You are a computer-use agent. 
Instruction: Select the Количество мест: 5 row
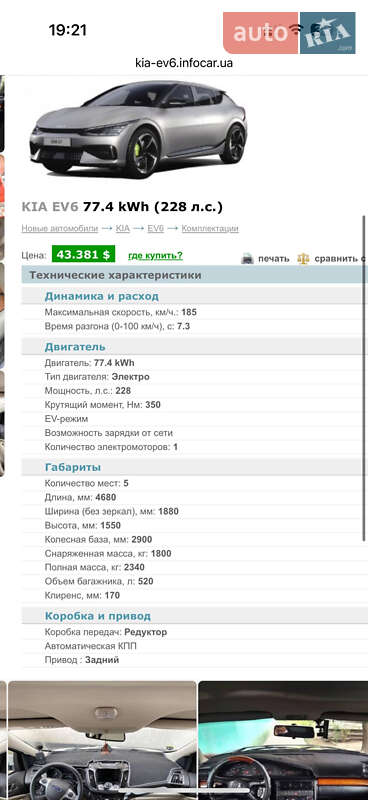(x=194, y=483)
